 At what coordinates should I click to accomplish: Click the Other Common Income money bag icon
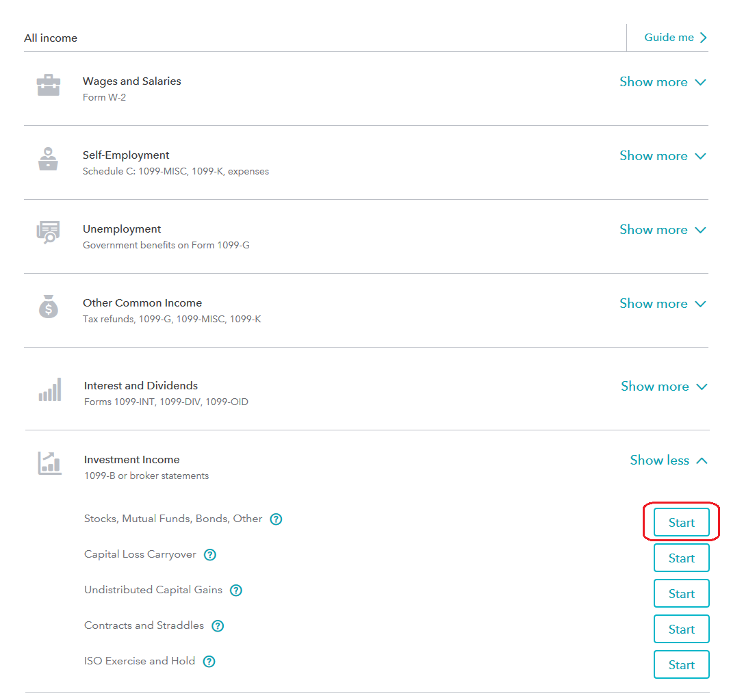49,306
